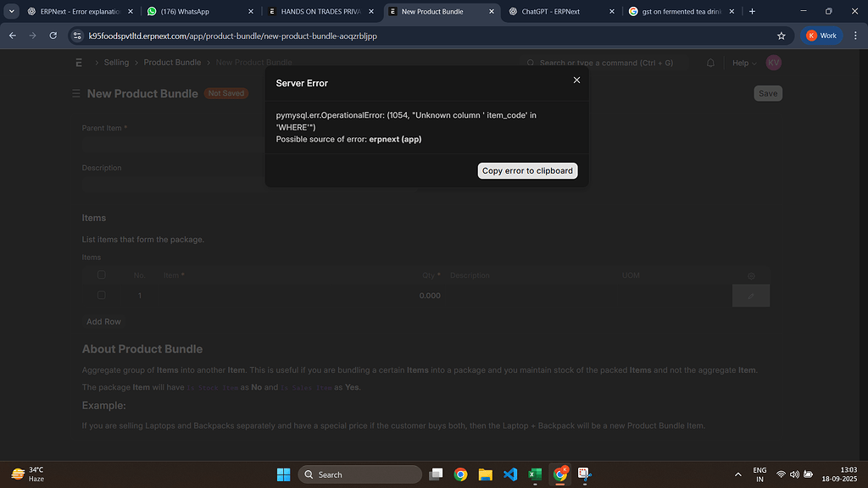Open Chrome Work profile taskbar icon
Viewport: 868px width, 488px height.
click(x=559, y=474)
